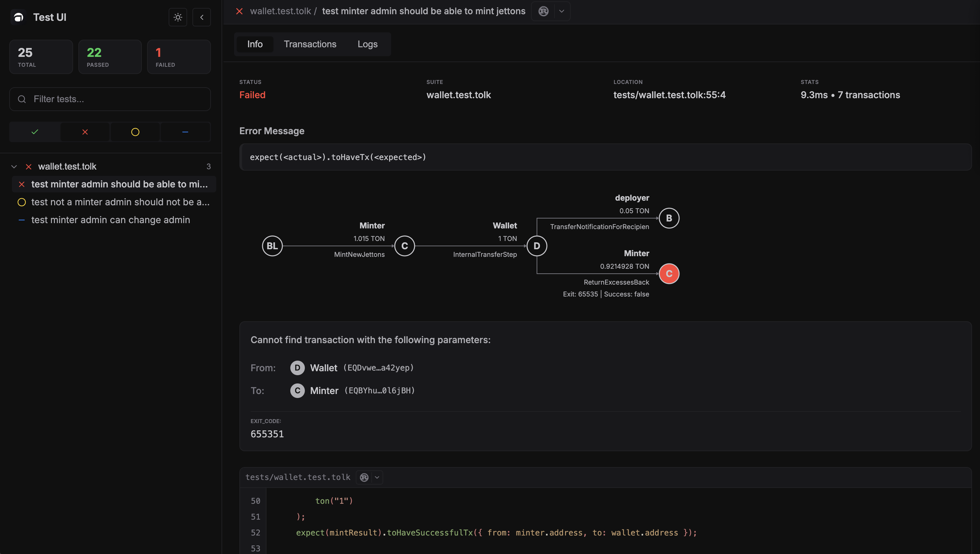This screenshot has width=980, height=554.
Task: Click the deployer B node in the graph
Action: [670, 218]
